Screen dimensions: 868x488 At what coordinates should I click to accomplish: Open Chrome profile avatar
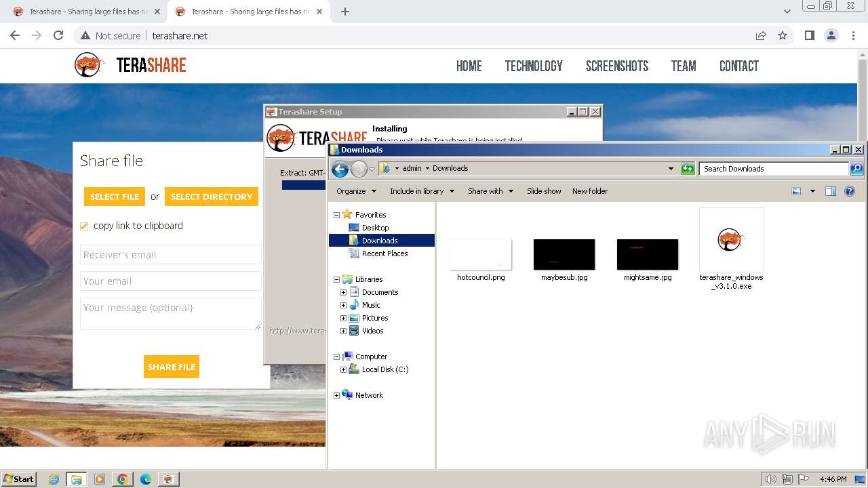(x=831, y=35)
